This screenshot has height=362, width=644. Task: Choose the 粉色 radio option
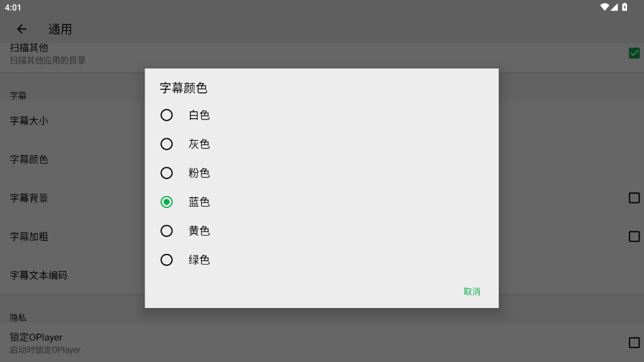coord(167,173)
